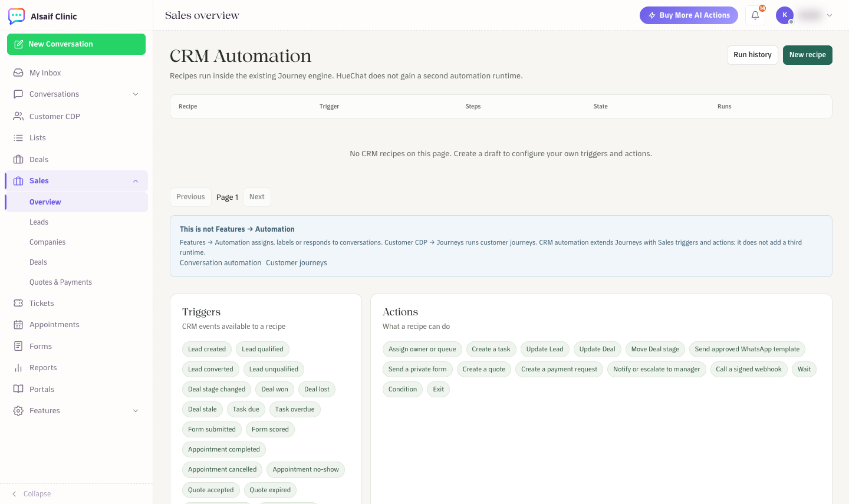Click Send approved WhatsApp template action
849x504 pixels.
[x=747, y=349]
